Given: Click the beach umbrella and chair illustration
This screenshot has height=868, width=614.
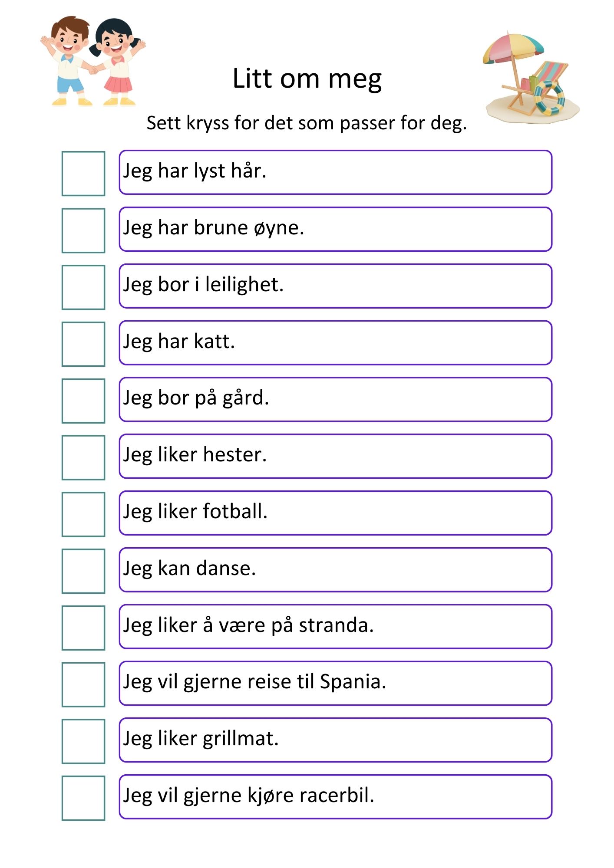Looking at the screenshot, I should point(531,78).
